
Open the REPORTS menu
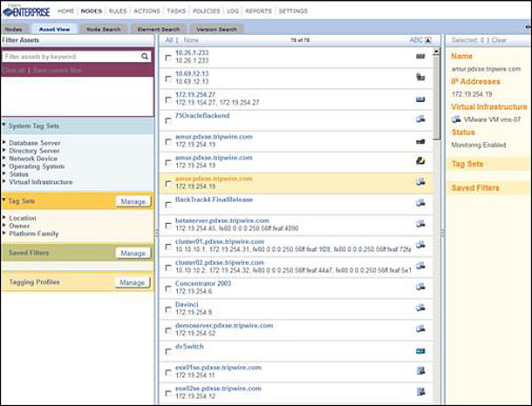click(x=258, y=11)
